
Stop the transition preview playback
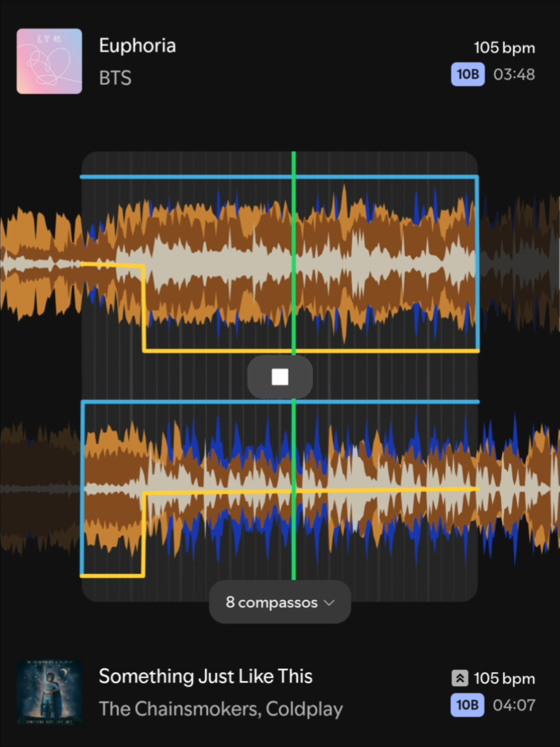[x=280, y=377]
